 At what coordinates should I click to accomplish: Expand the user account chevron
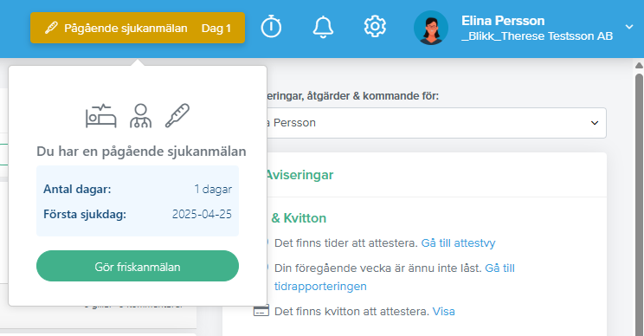click(628, 27)
